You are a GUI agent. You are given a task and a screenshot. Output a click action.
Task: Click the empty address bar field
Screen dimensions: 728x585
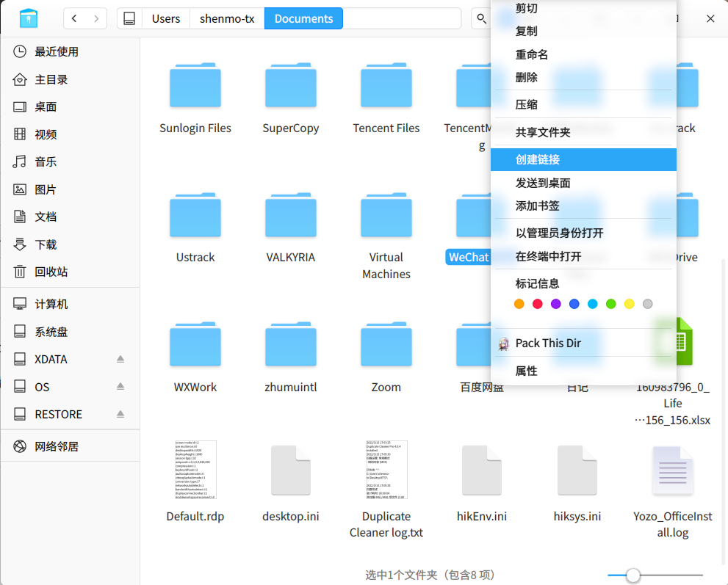[x=402, y=18]
